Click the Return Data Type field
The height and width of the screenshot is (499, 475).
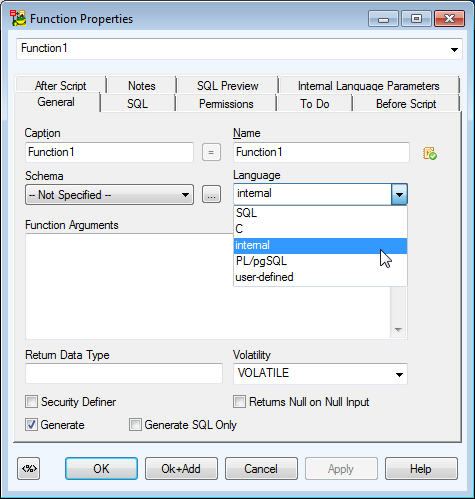(x=124, y=373)
